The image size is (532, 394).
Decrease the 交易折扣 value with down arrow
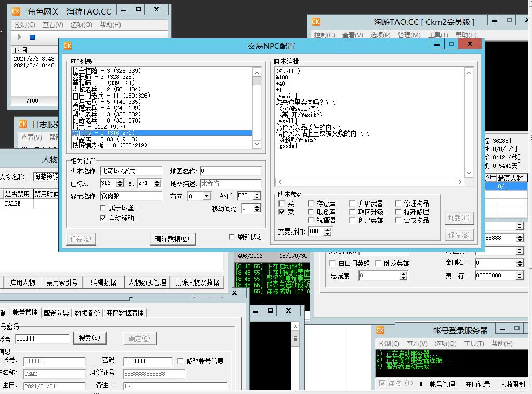pos(327,234)
